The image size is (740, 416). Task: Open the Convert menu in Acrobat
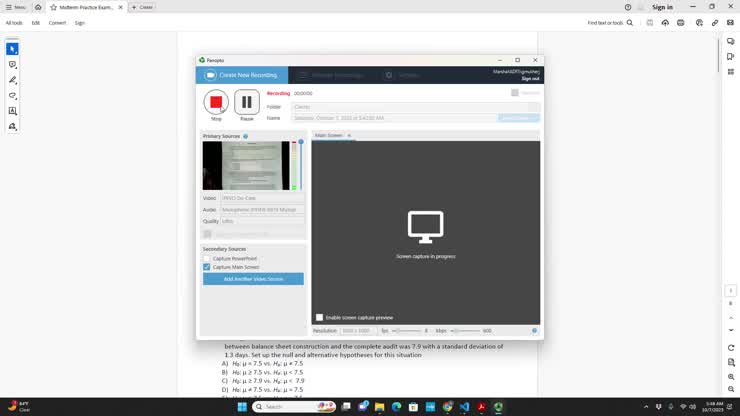coord(57,23)
